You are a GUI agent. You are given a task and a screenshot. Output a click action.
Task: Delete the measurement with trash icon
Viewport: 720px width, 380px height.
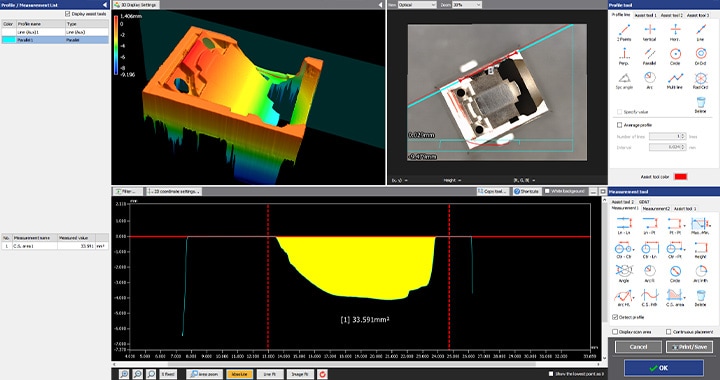pyautogui.click(x=700, y=297)
